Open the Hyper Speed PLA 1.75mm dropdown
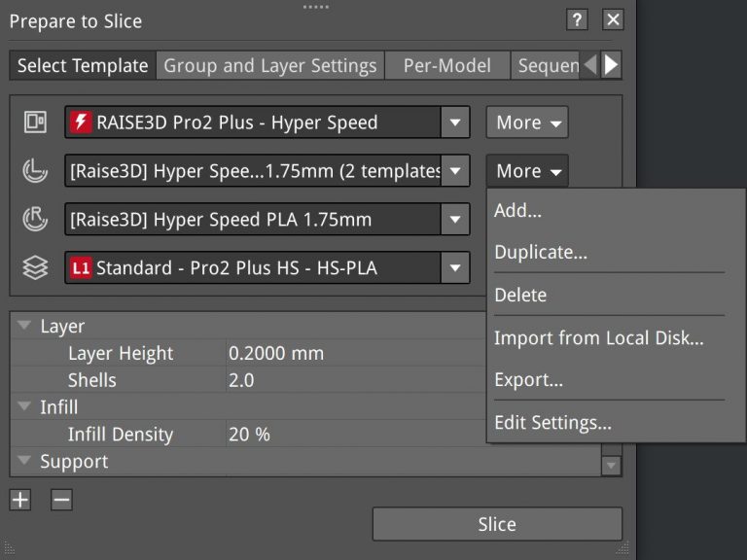 455,219
